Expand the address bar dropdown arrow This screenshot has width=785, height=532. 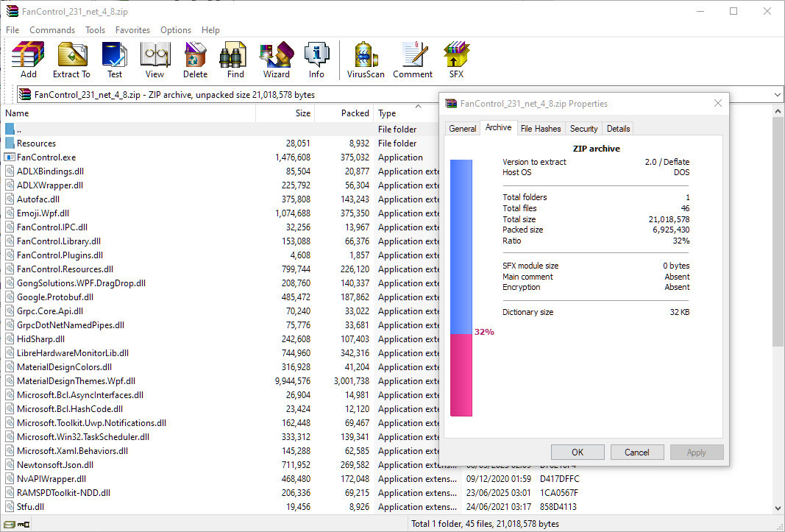pyautogui.click(x=777, y=95)
